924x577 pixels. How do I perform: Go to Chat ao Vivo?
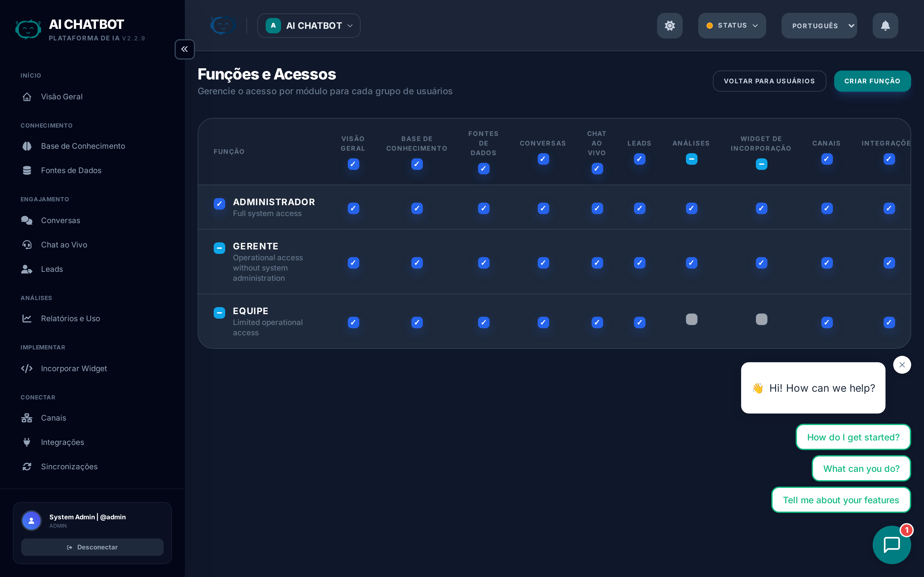(64, 245)
